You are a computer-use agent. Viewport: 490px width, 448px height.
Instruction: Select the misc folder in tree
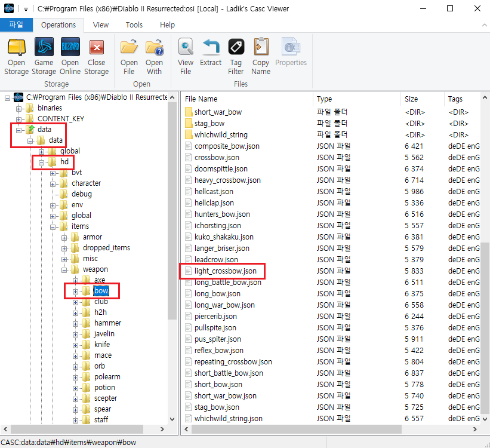90,259
